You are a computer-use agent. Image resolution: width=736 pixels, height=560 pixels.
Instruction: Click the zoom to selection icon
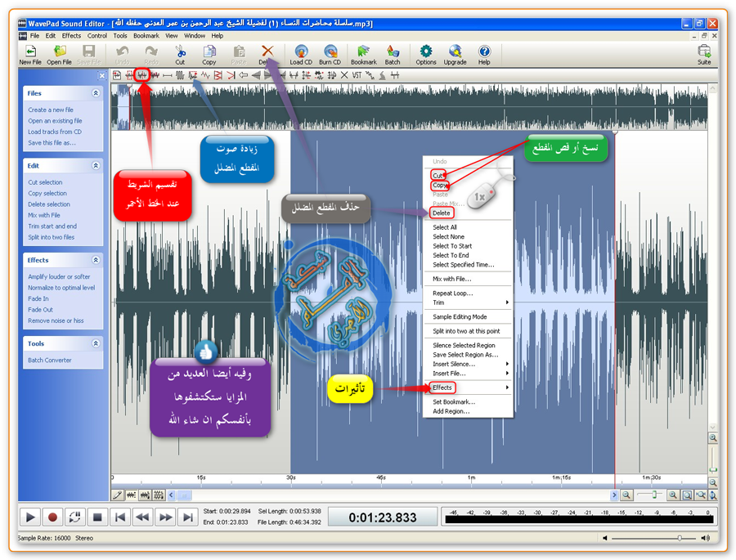click(687, 495)
